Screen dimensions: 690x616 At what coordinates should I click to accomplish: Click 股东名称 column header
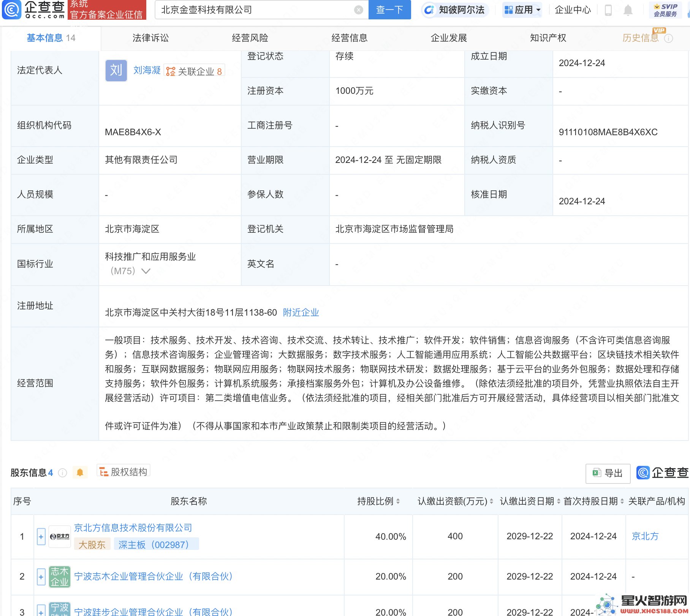(x=189, y=501)
